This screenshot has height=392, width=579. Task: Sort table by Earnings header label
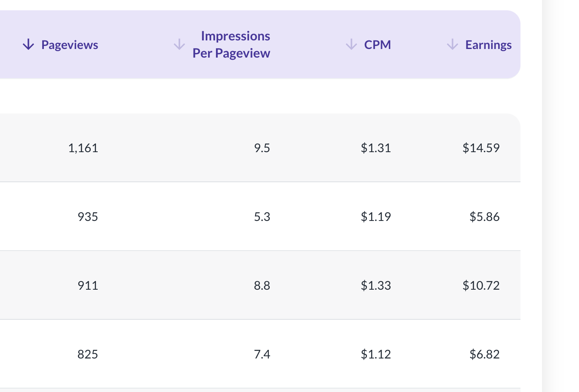point(488,45)
